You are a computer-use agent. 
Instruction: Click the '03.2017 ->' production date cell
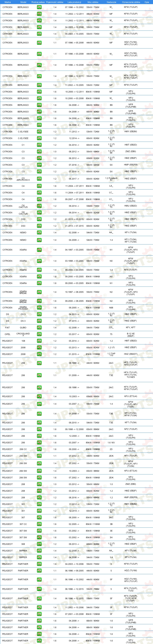[74, 334]
